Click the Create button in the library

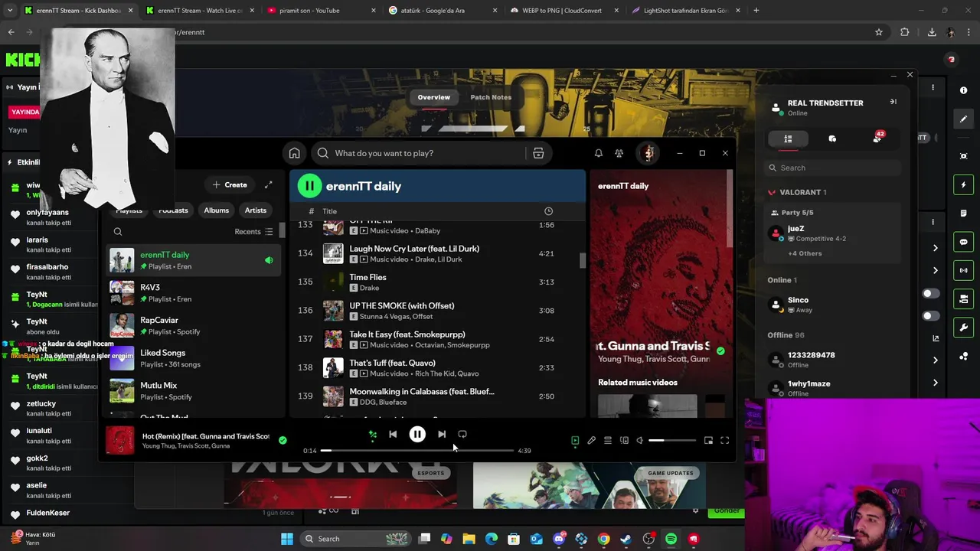tap(230, 184)
